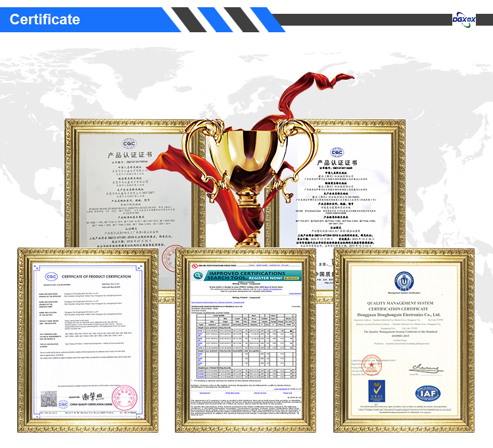
Task: Click the round emblem atop the Quality Management certificate
Action: click(x=402, y=279)
